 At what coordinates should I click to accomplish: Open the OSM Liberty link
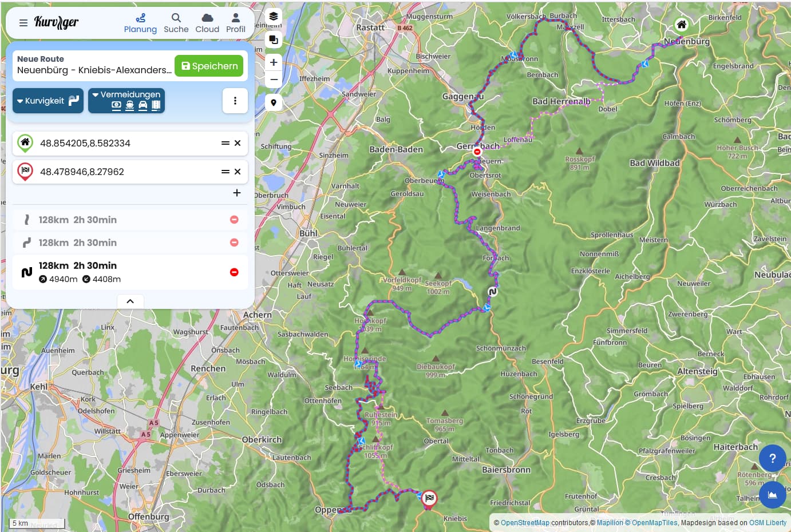(768, 523)
